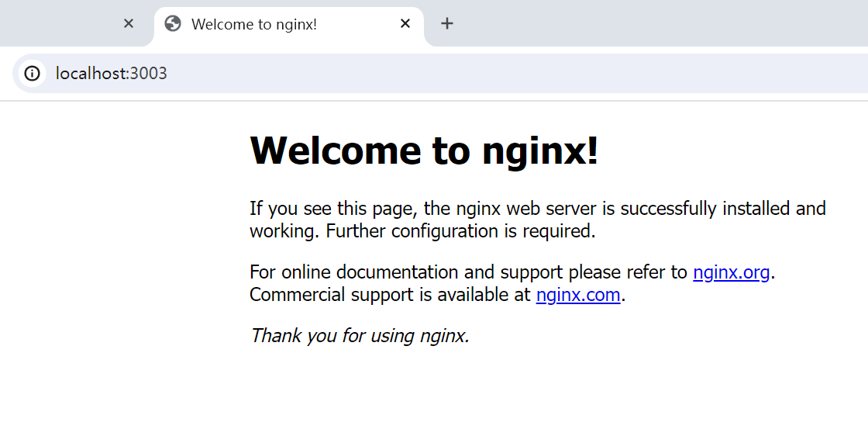Click the text 'Thank you for using nginx.'
868x443 pixels.
(360, 335)
